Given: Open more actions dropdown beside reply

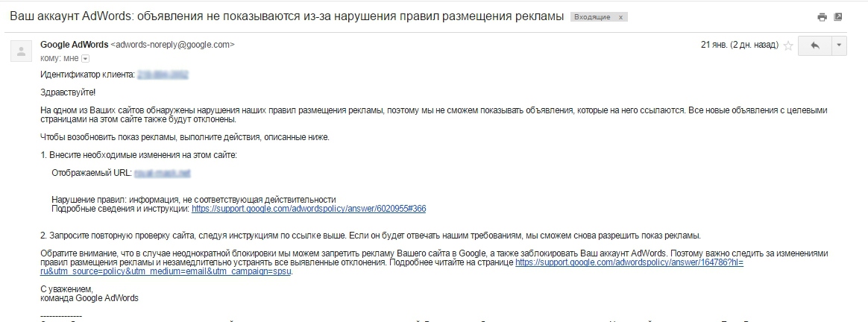Looking at the screenshot, I should click(839, 45).
